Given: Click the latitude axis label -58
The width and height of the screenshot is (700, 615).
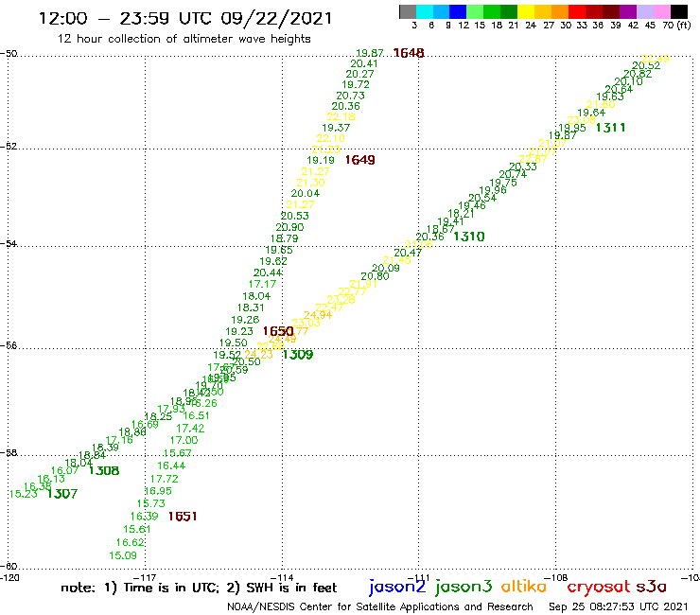Looking at the screenshot, I should pyautogui.click(x=9, y=453).
